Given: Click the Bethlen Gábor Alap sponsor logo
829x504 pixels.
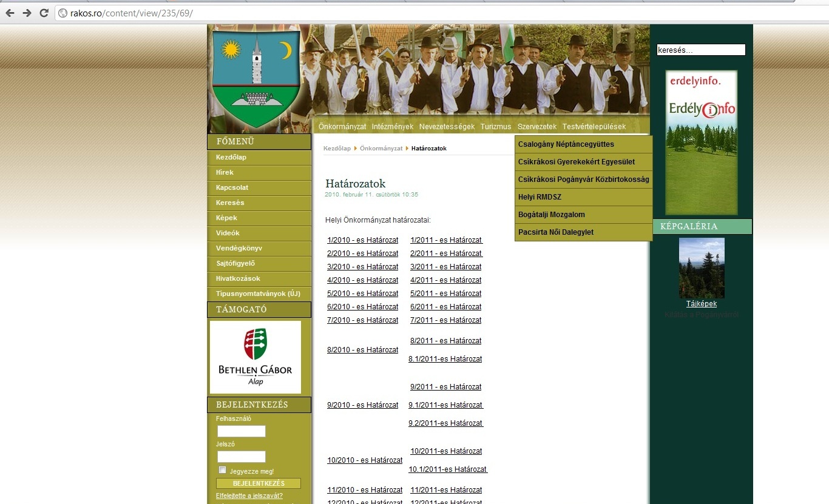Looking at the screenshot, I should [x=255, y=357].
